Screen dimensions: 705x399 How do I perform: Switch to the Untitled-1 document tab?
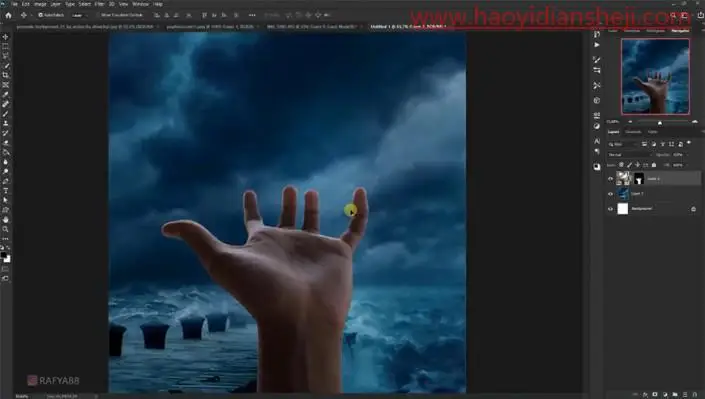click(407, 27)
